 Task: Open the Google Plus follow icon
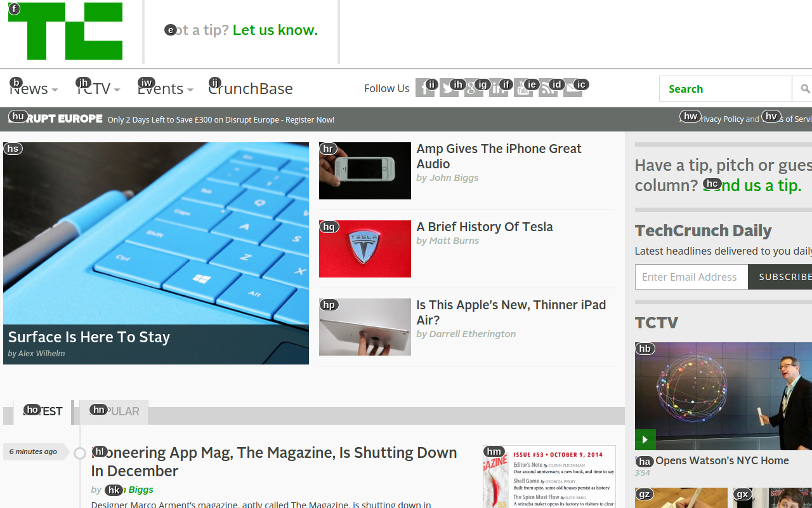click(474, 88)
